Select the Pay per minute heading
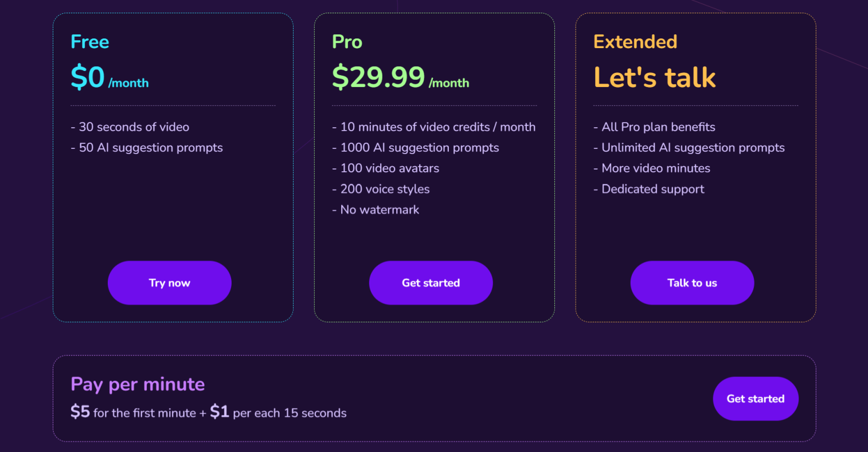This screenshot has height=452, width=868. coord(138,384)
